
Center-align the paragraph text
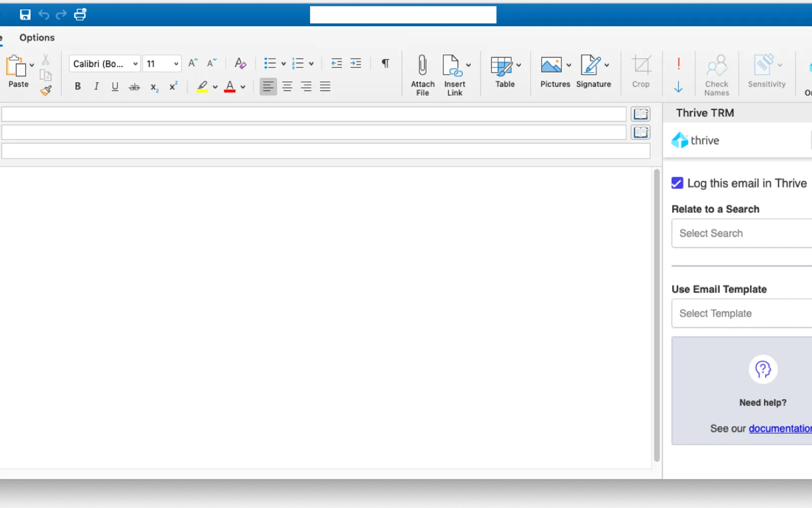(287, 86)
